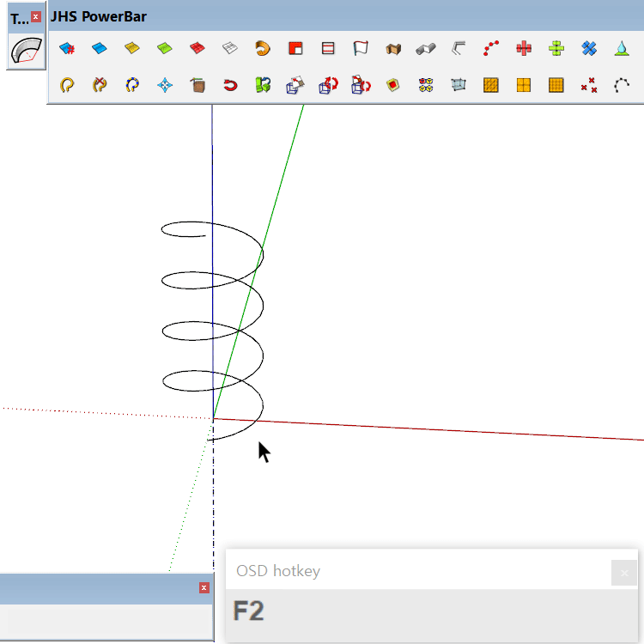Screen dimensions: 644x644
Task: Click the green blocks with blue arrow icon
Action: pyautogui.click(x=263, y=85)
